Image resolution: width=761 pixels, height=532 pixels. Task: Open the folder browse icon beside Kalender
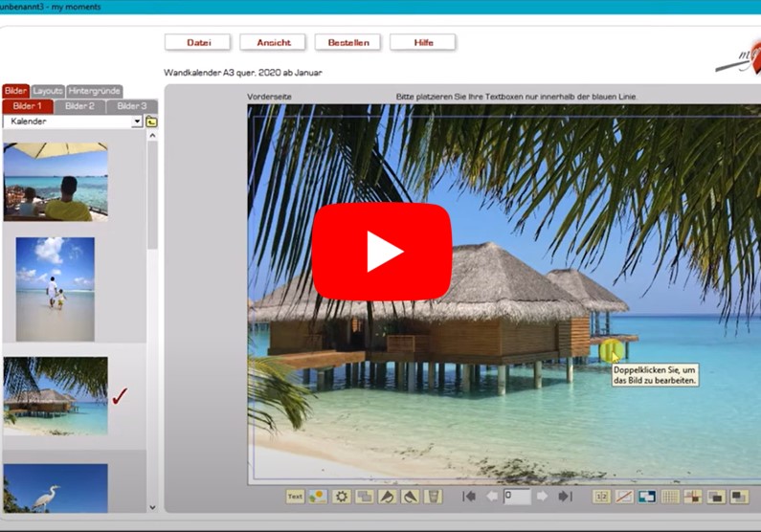tap(151, 122)
